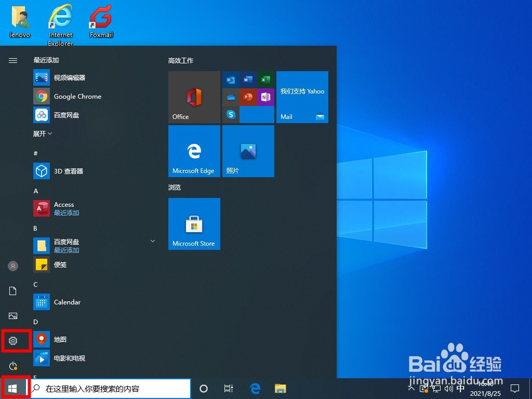Select the Foxmail desktop shortcut
This screenshot has height=399, width=532.
(101, 21)
